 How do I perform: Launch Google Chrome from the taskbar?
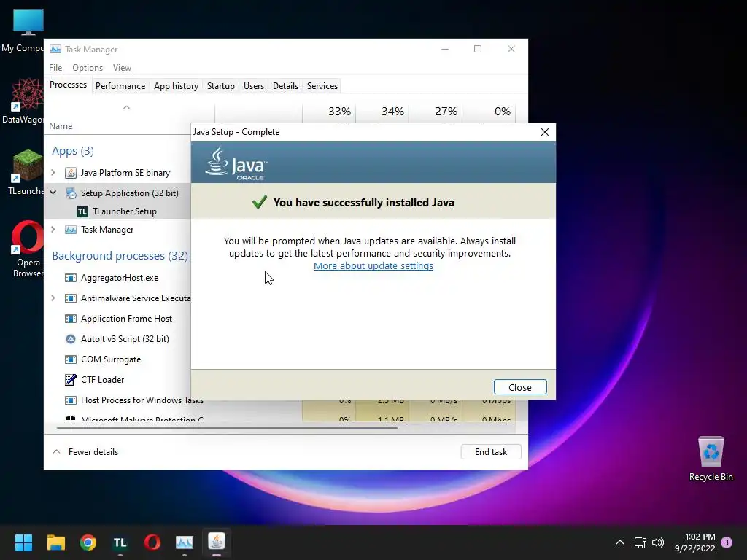(88, 542)
